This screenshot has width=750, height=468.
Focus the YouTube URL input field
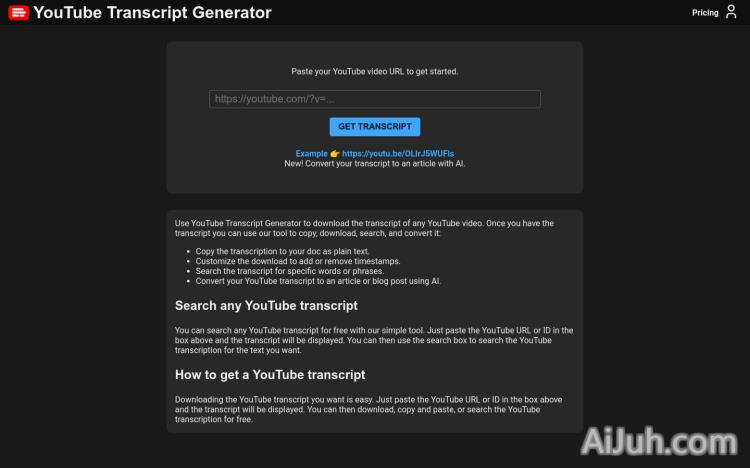pos(375,99)
